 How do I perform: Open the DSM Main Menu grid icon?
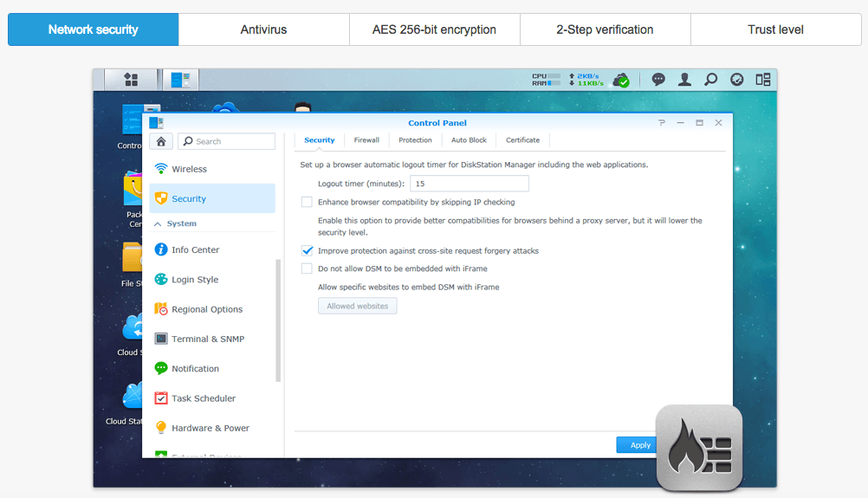tap(131, 80)
